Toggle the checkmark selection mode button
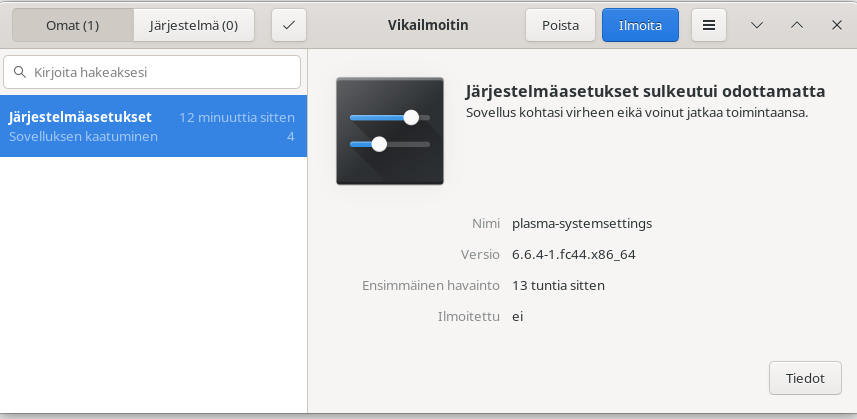Screen dimensions: 857x419 (289, 25)
